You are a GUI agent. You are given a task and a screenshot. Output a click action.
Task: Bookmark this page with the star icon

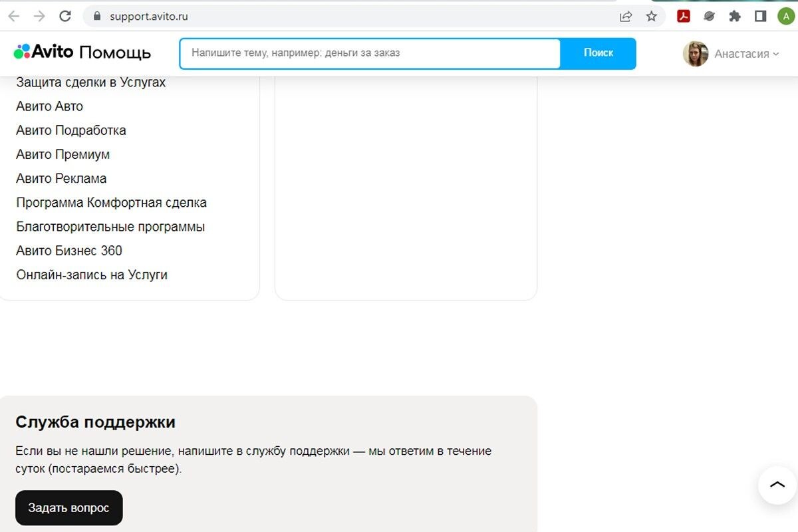(x=652, y=17)
